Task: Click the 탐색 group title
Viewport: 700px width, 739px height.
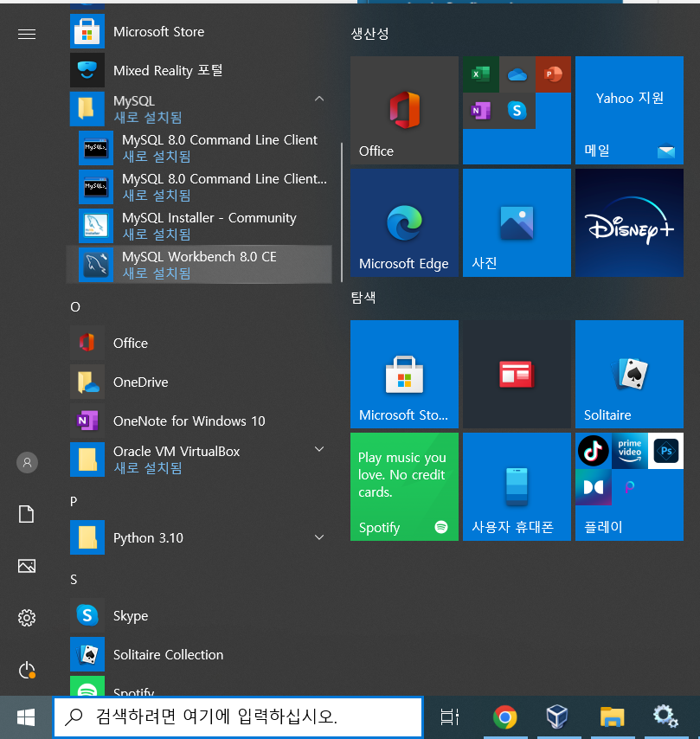Action: [363, 298]
